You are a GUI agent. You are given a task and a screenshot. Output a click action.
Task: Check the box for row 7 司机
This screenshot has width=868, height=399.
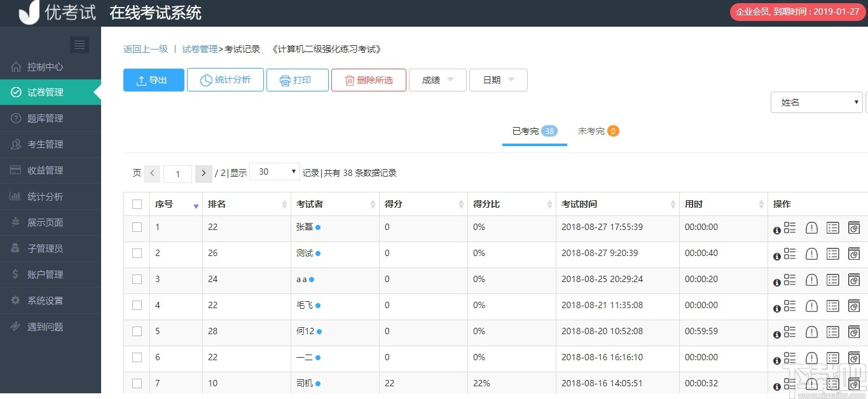(137, 383)
